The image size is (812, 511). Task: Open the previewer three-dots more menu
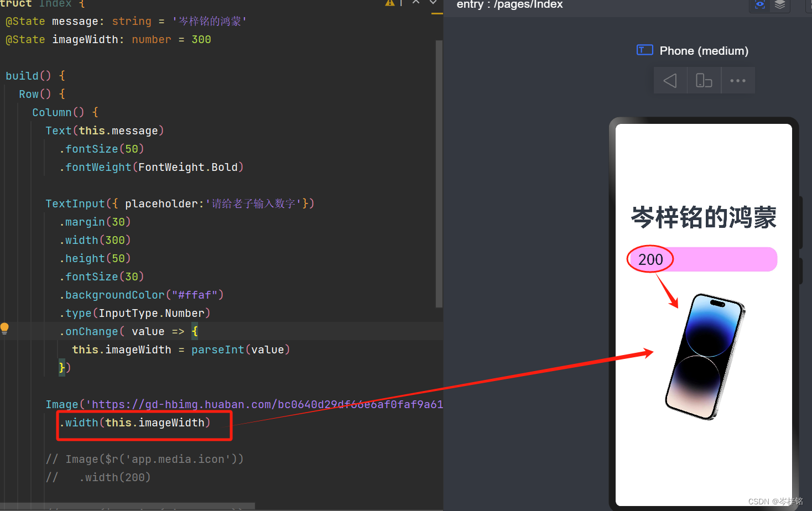pyautogui.click(x=738, y=81)
